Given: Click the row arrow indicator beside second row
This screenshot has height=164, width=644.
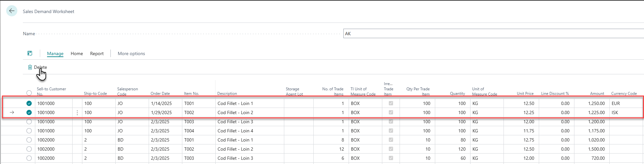Looking at the screenshot, I should [x=12, y=112].
